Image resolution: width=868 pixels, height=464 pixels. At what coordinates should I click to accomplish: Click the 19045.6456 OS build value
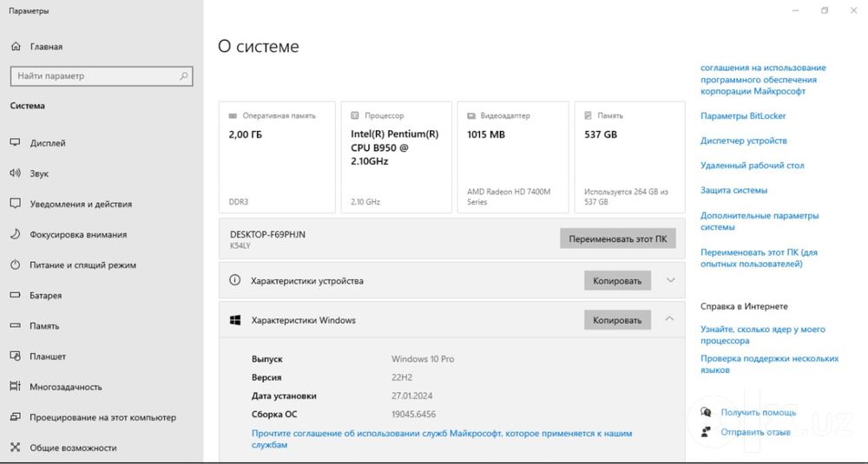(413, 415)
